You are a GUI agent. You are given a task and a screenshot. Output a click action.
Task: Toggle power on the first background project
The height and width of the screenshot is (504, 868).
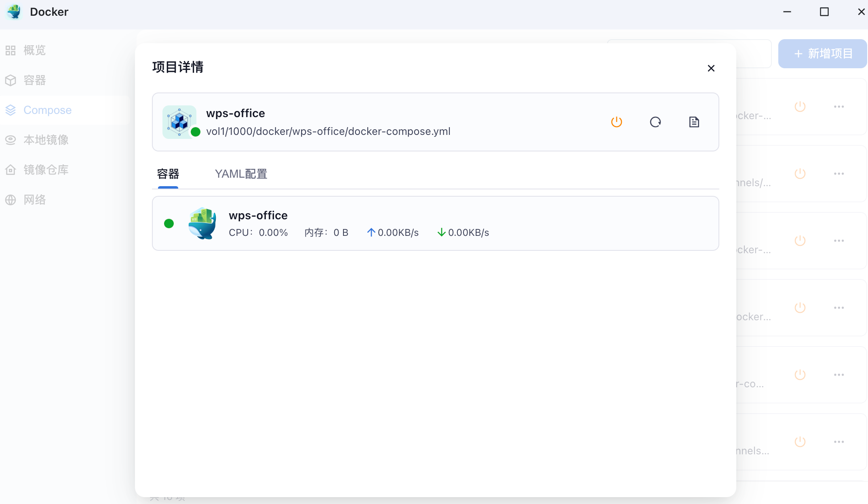pos(800,107)
